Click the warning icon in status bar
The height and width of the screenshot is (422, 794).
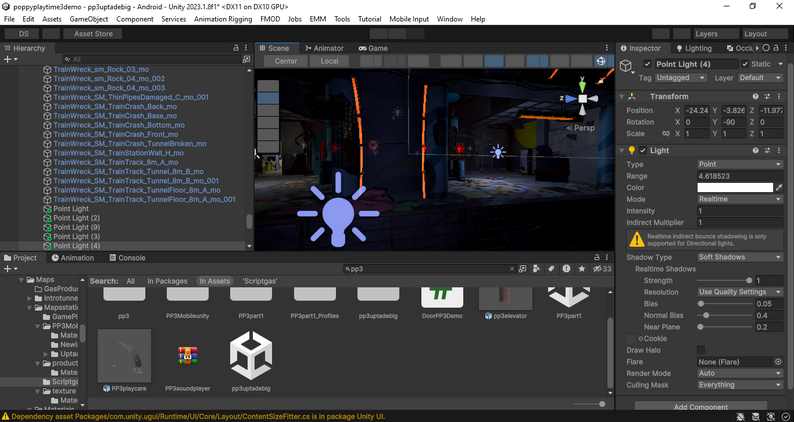pyautogui.click(x=5, y=416)
